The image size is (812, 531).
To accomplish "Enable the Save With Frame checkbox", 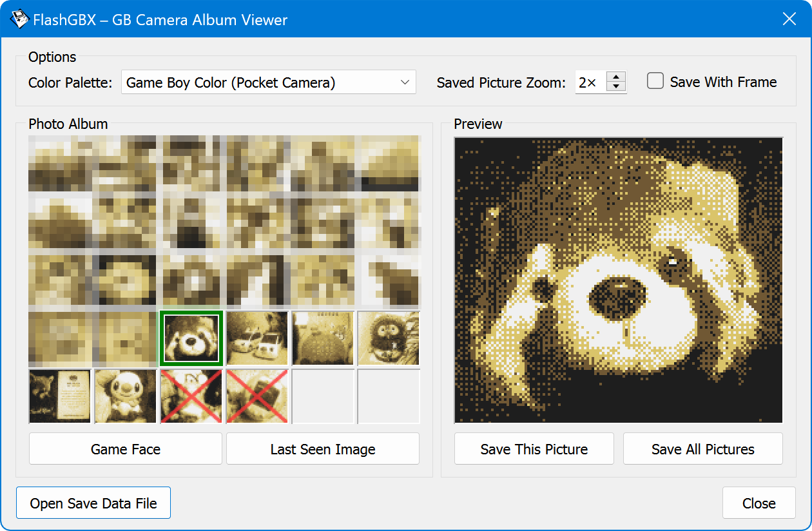I will click(655, 81).
